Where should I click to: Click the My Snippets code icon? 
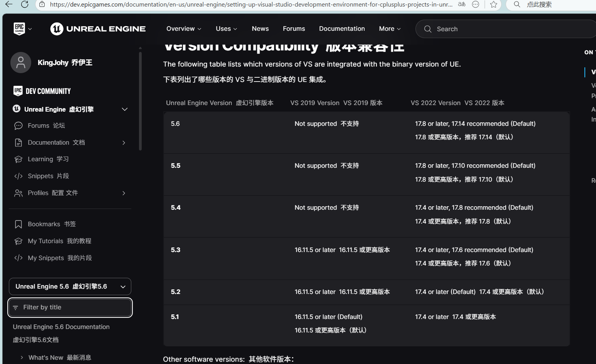point(18,258)
